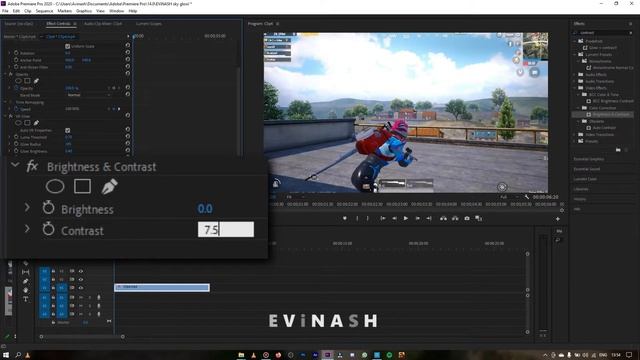
Task: Hide track V3 with eye icon
Action: (81, 271)
